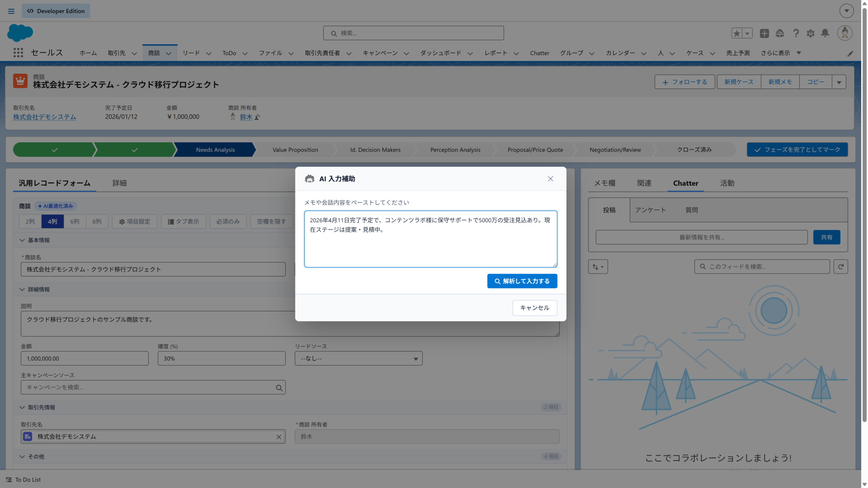Open the 詳細 tab
The width and height of the screenshot is (868, 488).
pyautogui.click(x=119, y=183)
